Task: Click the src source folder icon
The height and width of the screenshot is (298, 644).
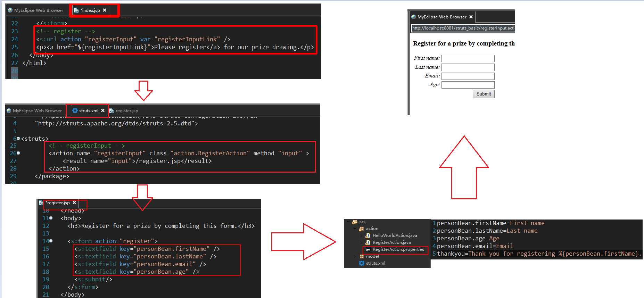Action: pyautogui.click(x=355, y=222)
